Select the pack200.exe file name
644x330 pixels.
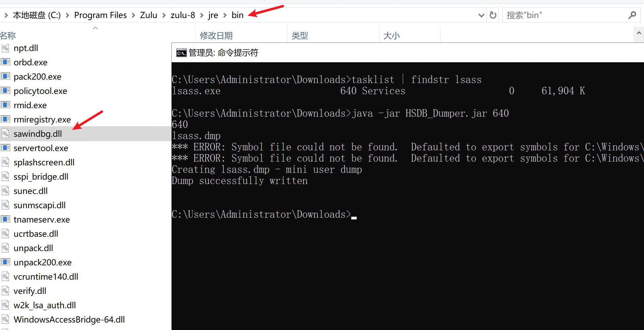[37, 77]
